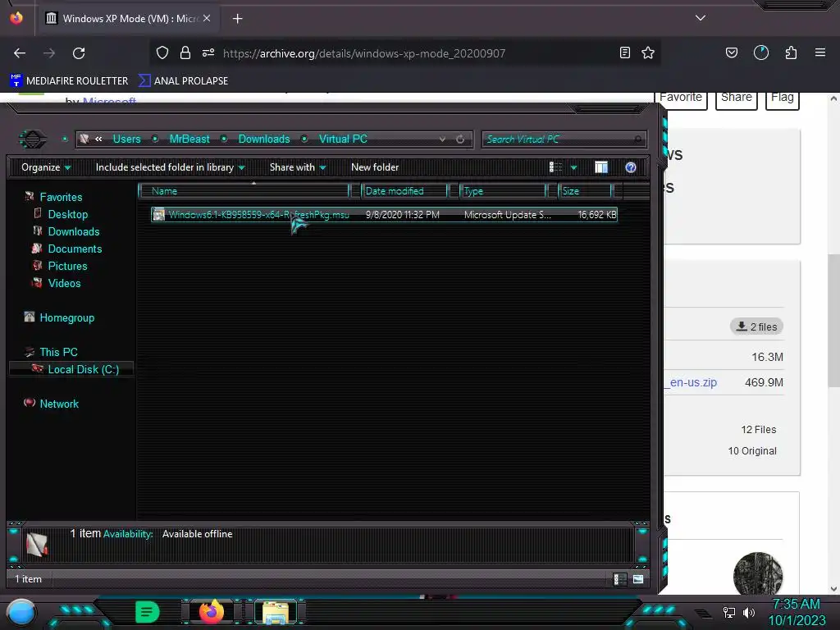The height and width of the screenshot is (630, 840).
Task: Select This PC in navigation pane
Action: coord(58,352)
